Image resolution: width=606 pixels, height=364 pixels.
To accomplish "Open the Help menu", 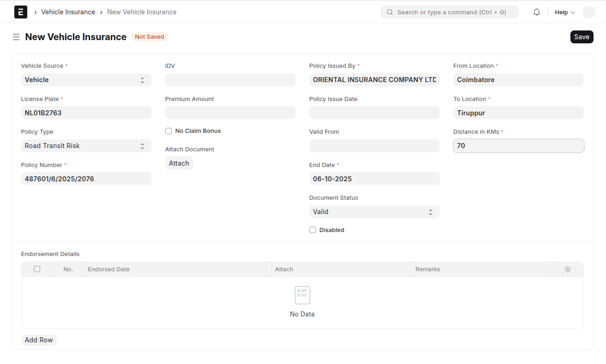I will (564, 12).
